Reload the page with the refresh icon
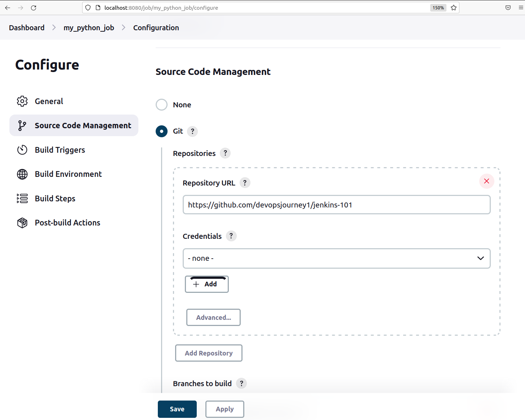 [34, 8]
